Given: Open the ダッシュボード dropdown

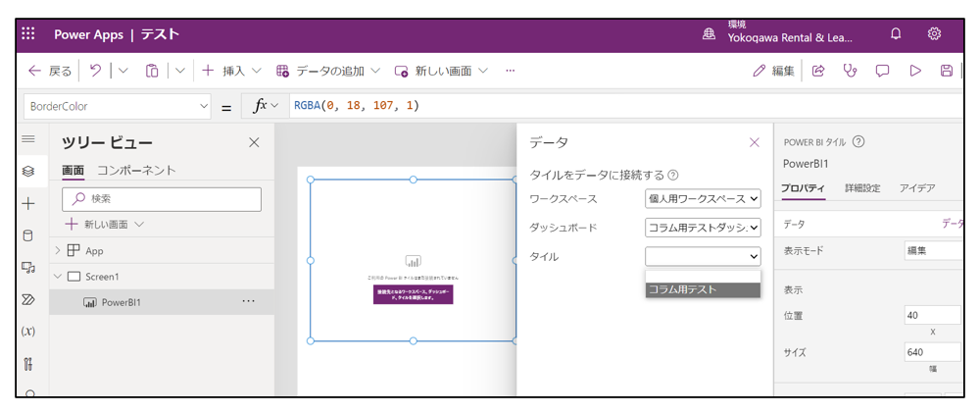Looking at the screenshot, I should [703, 228].
